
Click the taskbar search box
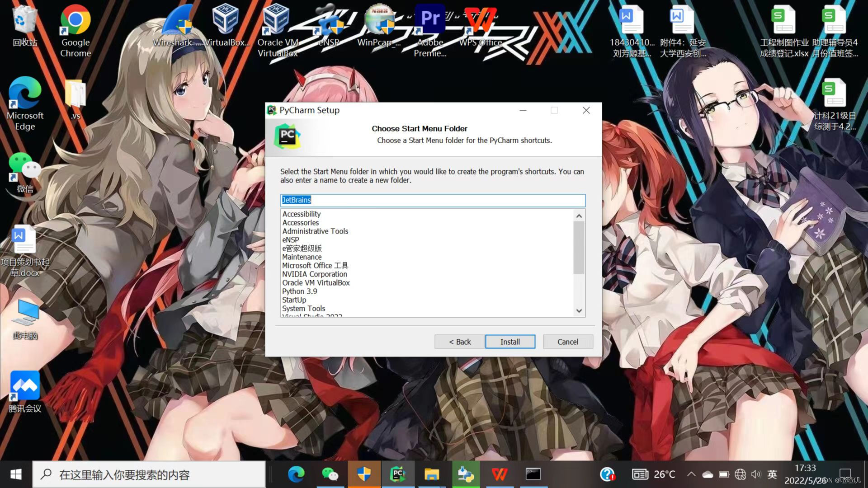tap(149, 474)
